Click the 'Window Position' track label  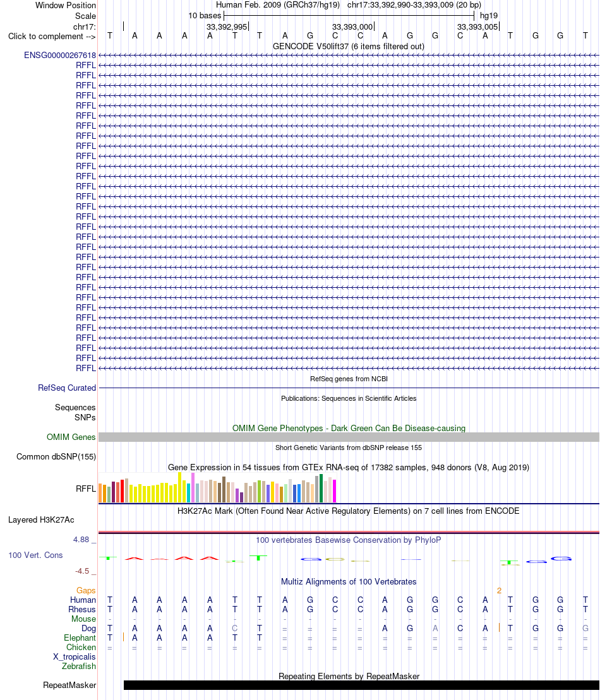tap(66, 5)
